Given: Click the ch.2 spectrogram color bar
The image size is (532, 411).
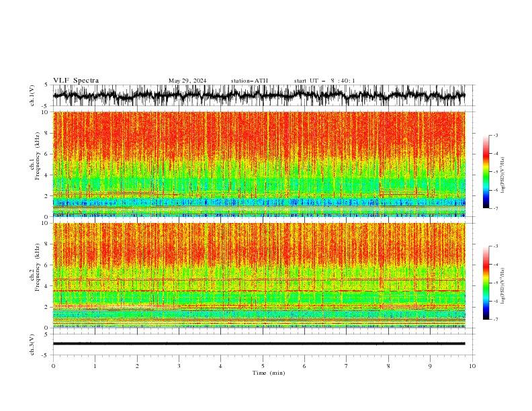Looking at the screenshot, I should pos(486,283).
